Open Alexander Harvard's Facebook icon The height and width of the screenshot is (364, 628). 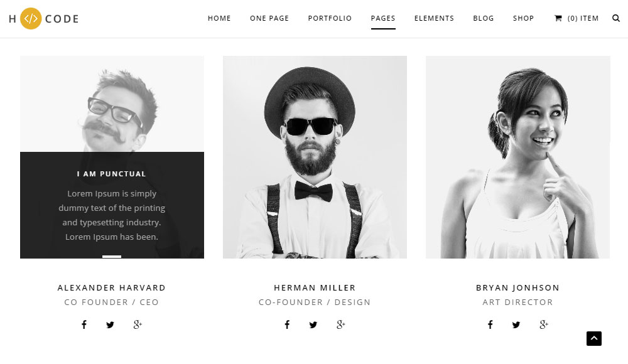[x=84, y=324]
